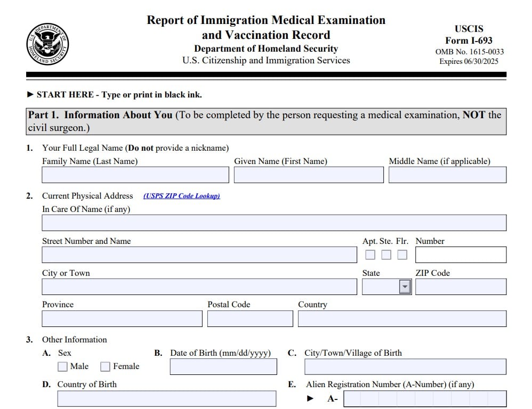
Task: Click the Date of Birth field
Action: (x=223, y=366)
